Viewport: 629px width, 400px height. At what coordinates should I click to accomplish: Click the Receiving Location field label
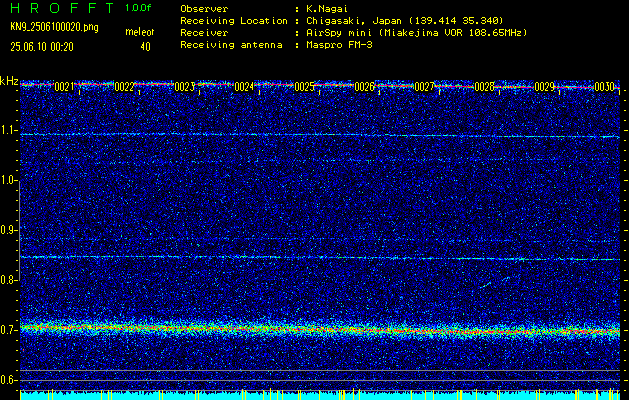pos(234,20)
